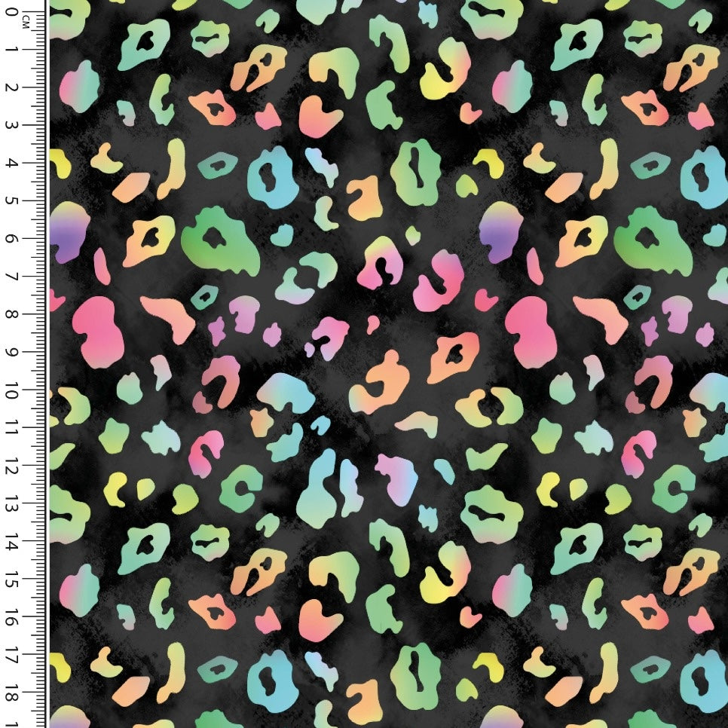The image size is (728, 728).
Task: Select the purple-yellow spot beside the 6 cm mark
Action: pyautogui.click(x=69, y=232)
